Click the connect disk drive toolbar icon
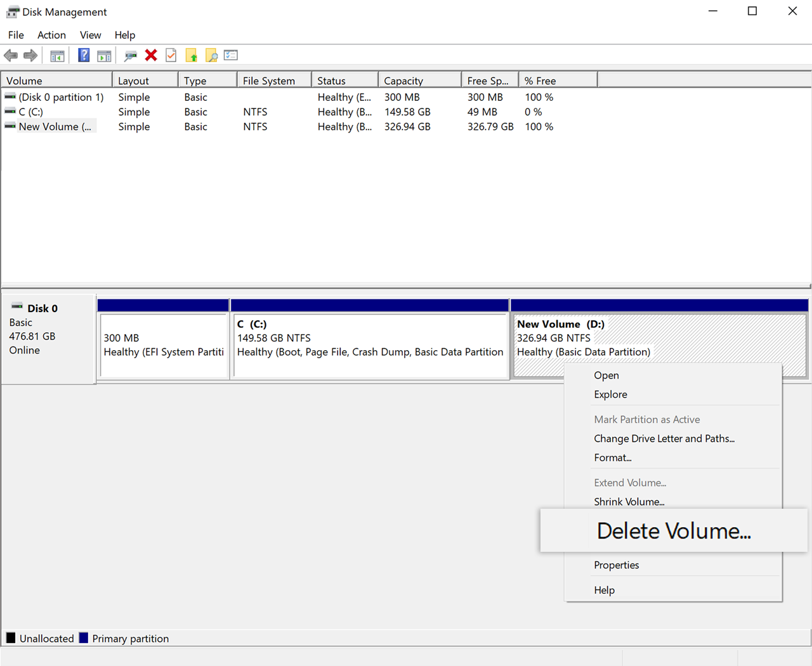Viewport: 812px width, 666px height. 131,56
